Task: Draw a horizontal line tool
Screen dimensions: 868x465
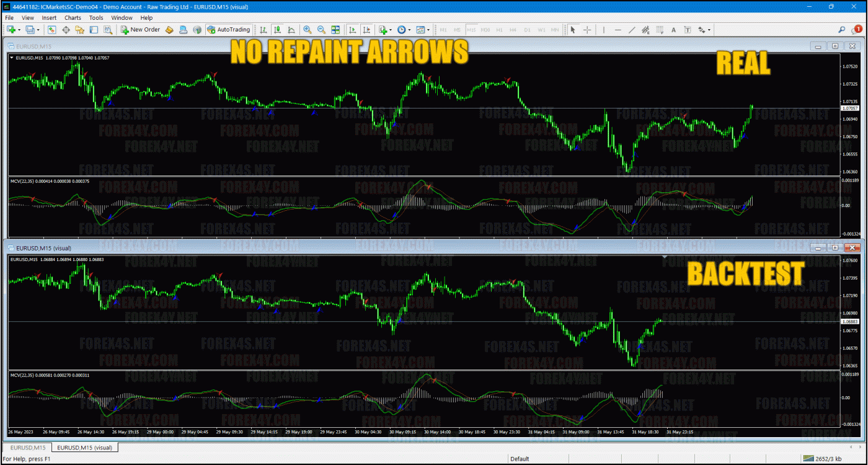Action: click(618, 30)
